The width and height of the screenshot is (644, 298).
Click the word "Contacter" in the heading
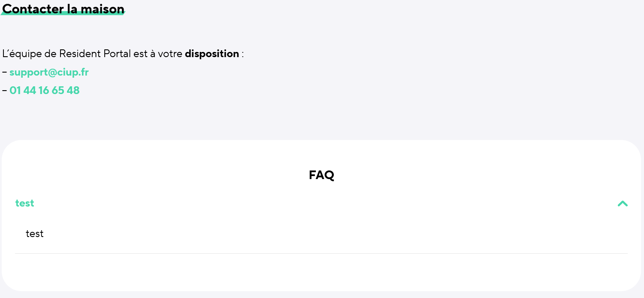point(31,9)
